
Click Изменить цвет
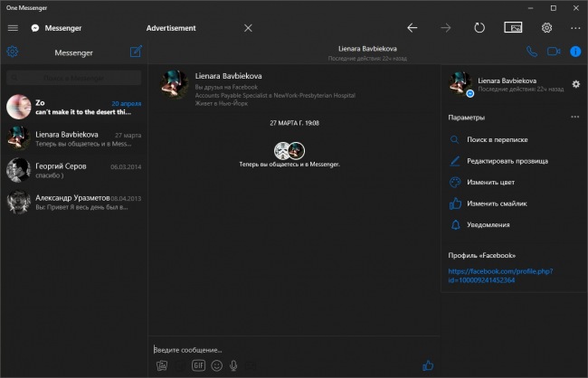(x=490, y=183)
